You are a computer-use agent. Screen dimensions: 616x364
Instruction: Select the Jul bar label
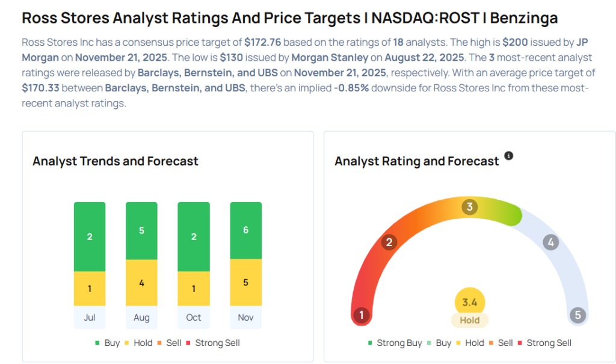coord(90,317)
